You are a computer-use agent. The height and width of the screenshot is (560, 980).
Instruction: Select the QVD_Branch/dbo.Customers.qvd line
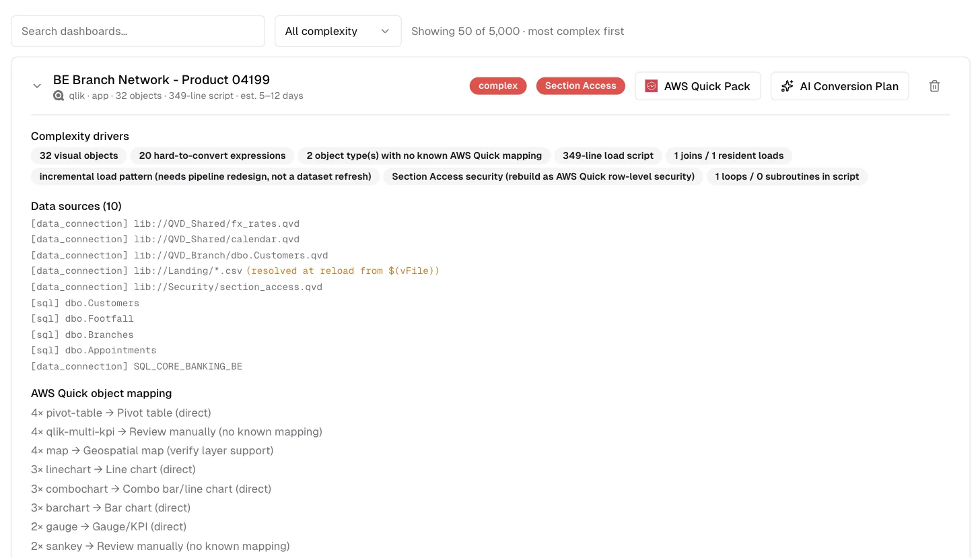click(x=180, y=255)
